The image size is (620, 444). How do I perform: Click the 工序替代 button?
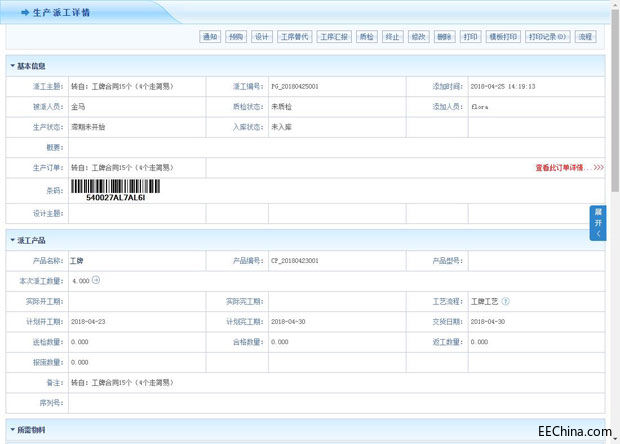coord(295,37)
